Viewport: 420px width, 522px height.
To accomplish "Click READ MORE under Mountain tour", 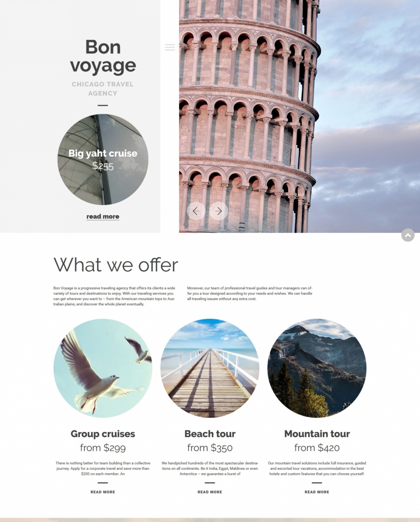I will pos(317,492).
